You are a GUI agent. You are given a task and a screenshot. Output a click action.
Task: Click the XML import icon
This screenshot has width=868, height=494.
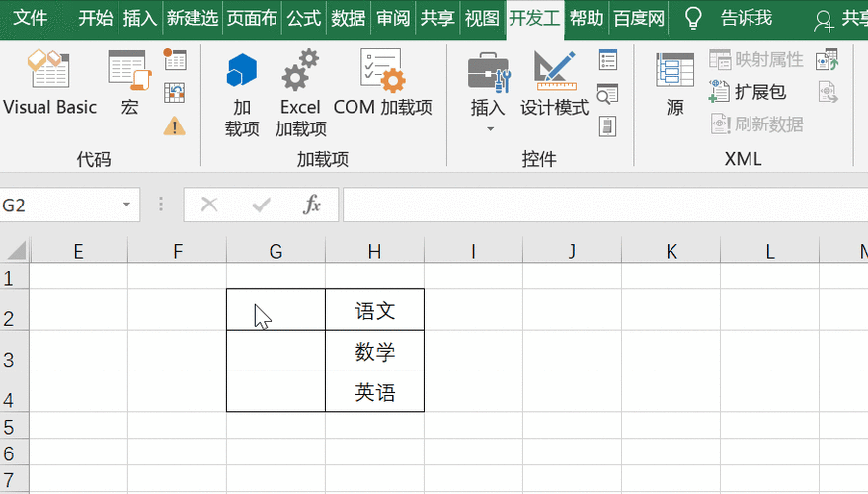pos(828,60)
